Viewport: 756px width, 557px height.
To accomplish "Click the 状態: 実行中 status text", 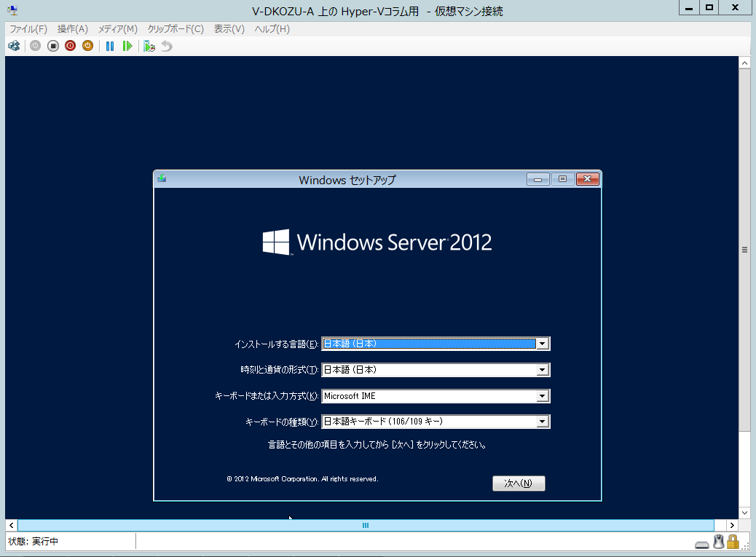I will coord(34,542).
